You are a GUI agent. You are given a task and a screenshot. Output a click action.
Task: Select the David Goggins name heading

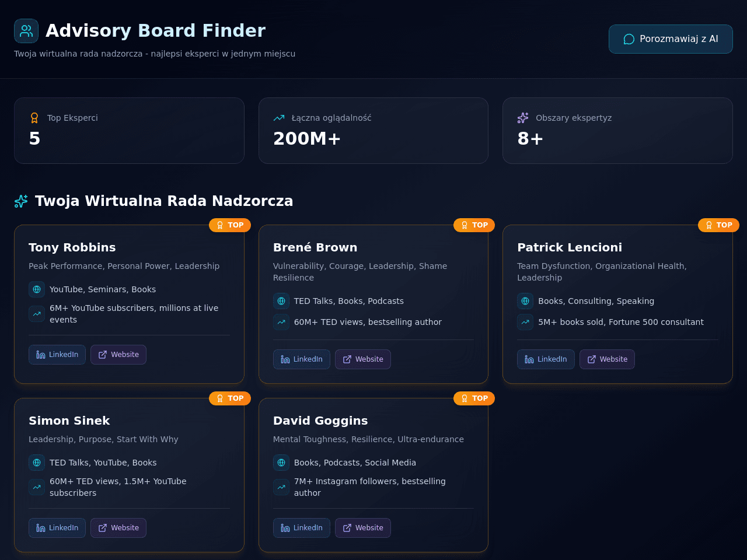coord(320,421)
